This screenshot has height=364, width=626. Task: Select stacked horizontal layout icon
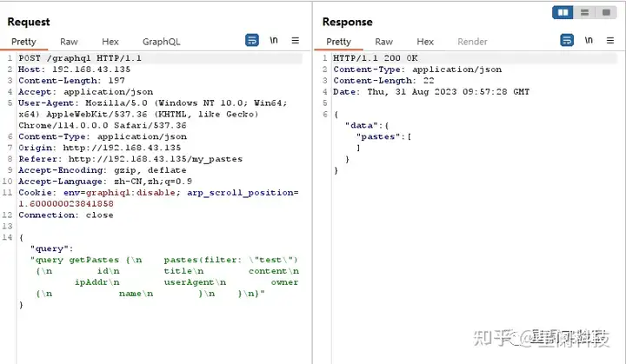click(584, 12)
